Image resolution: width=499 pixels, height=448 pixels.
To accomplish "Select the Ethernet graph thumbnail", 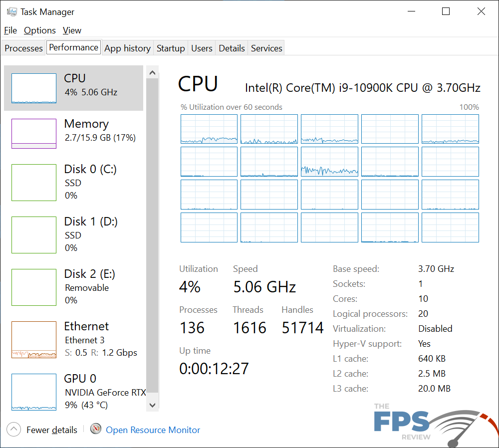I will coord(34,340).
